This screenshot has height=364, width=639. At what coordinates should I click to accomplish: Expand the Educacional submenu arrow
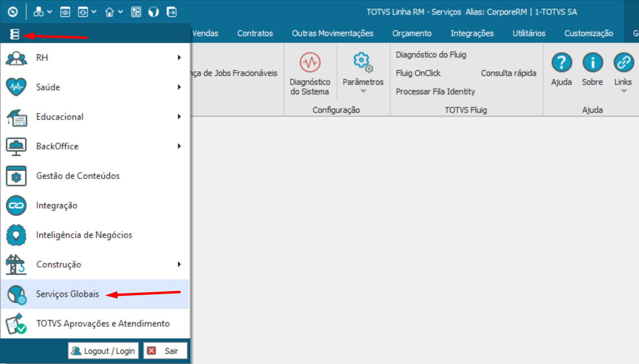[x=180, y=117]
